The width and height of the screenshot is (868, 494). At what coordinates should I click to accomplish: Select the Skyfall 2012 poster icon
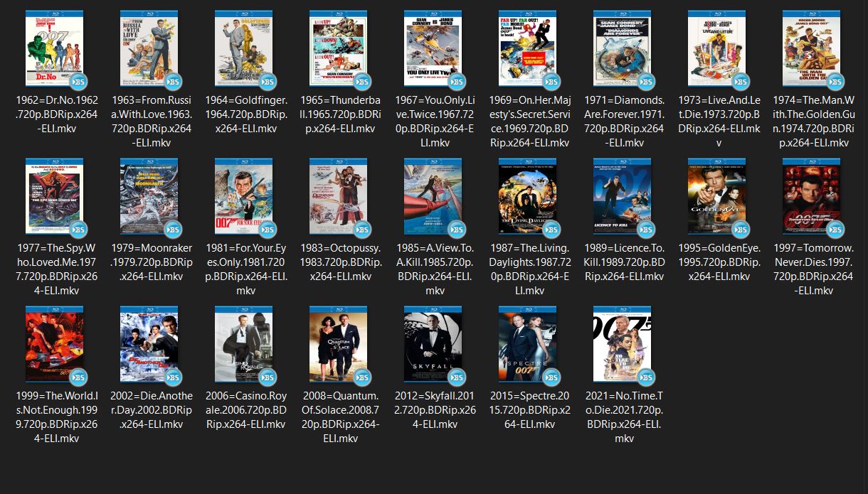click(433, 345)
